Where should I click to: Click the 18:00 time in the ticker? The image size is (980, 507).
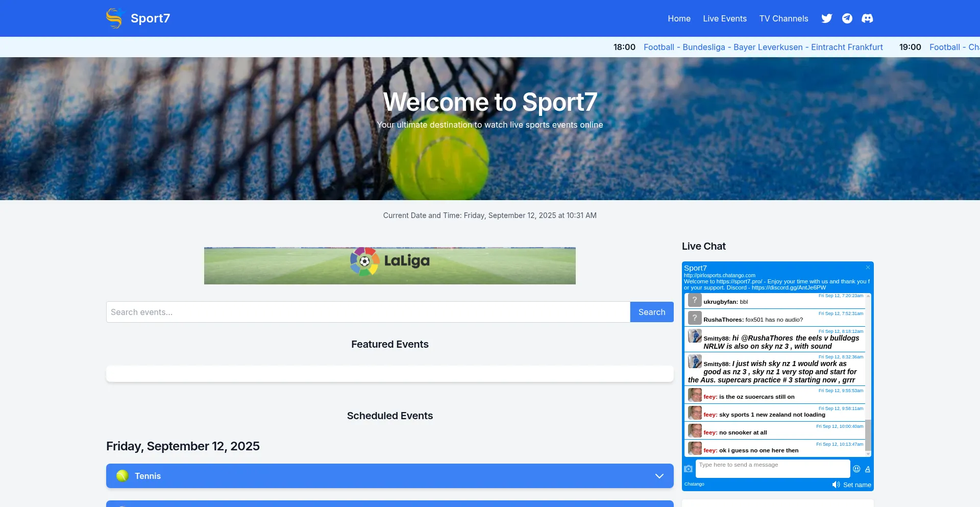pos(624,47)
